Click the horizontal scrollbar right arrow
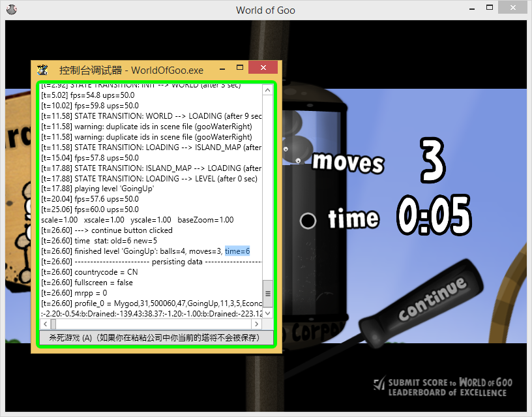The width and height of the screenshot is (532, 417). point(258,324)
